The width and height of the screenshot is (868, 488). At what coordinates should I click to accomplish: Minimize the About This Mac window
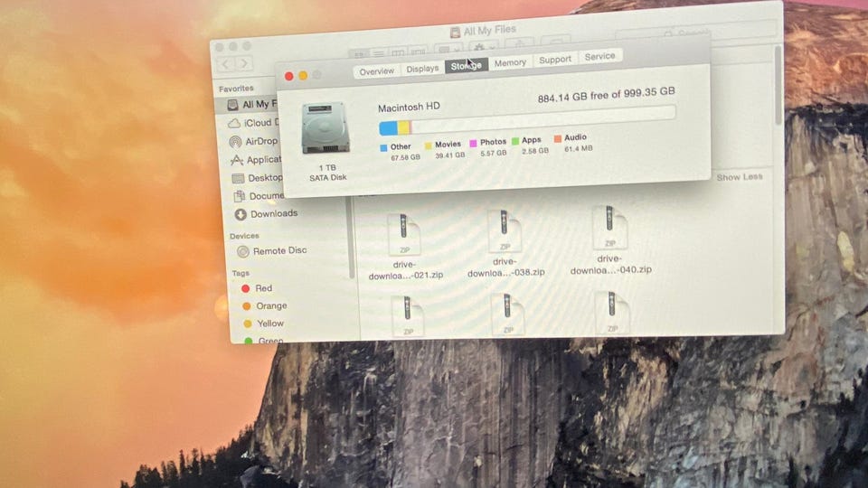coord(303,75)
